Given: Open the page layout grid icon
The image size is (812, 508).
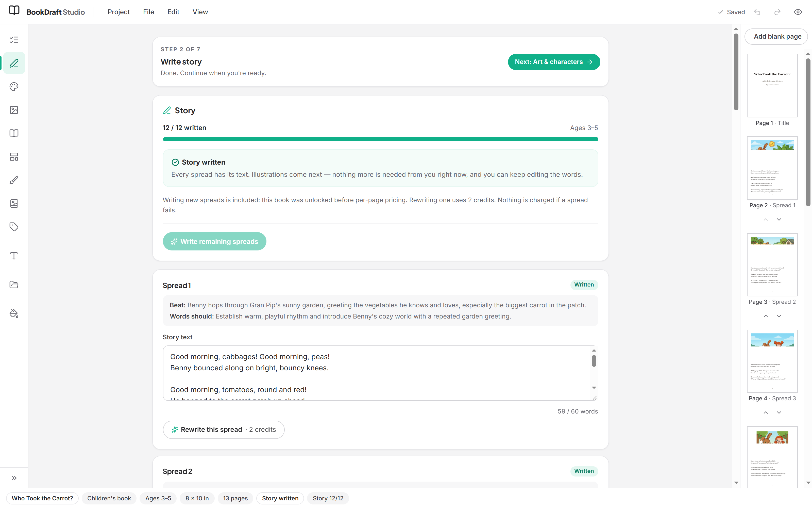Looking at the screenshot, I should pos(14,156).
